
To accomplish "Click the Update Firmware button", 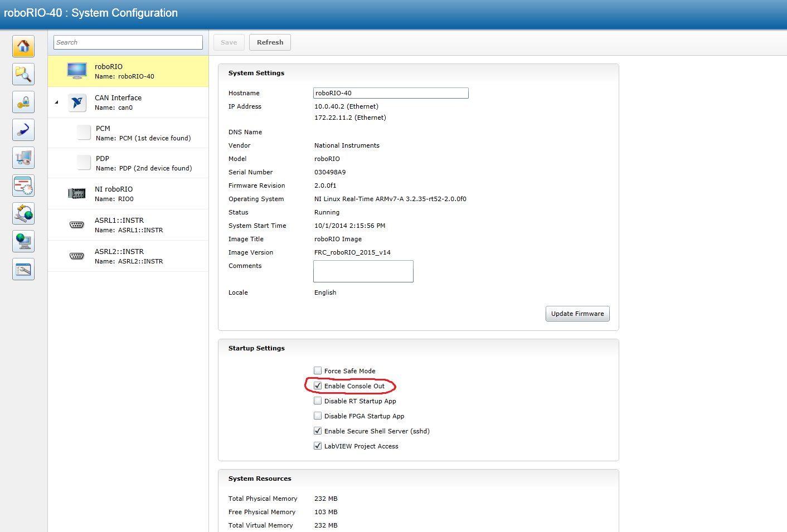I will pos(577,314).
